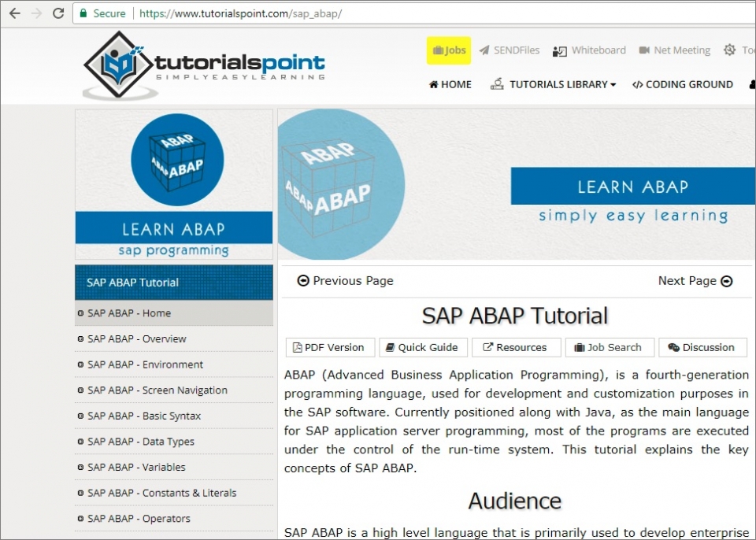The image size is (756, 540).
Task: Click the Tutorials Library stack icon
Action: pos(497,84)
